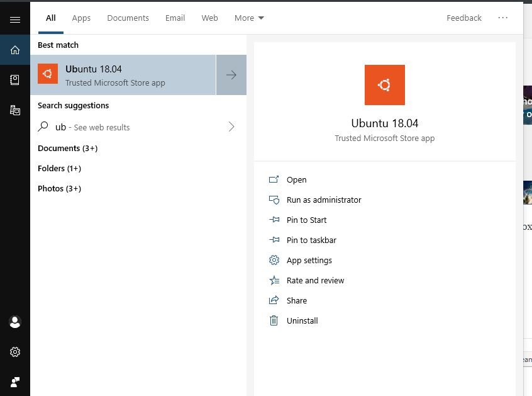This screenshot has width=532, height=396.
Task: Click the Home icon in the sidebar
Action: click(x=15, y=49)
